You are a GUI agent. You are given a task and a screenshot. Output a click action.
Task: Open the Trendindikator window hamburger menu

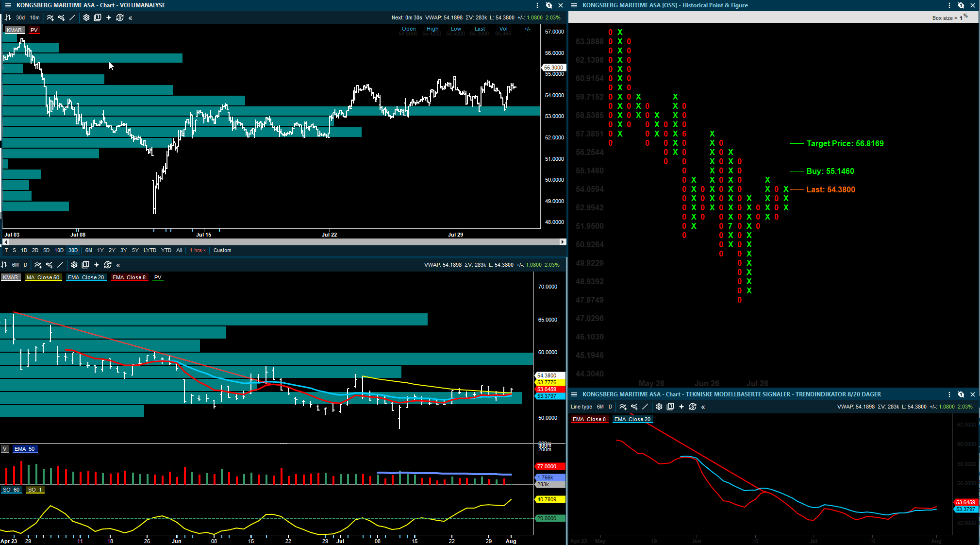point(574,394)
